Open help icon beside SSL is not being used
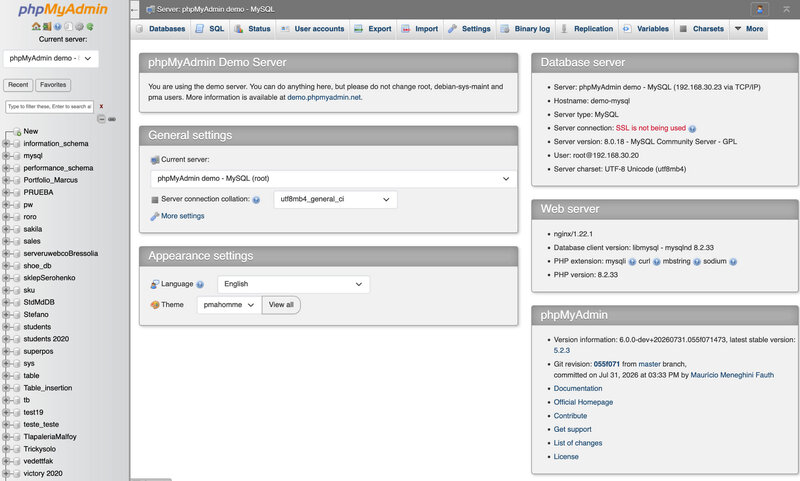The image size is (800, 481). 692,129
